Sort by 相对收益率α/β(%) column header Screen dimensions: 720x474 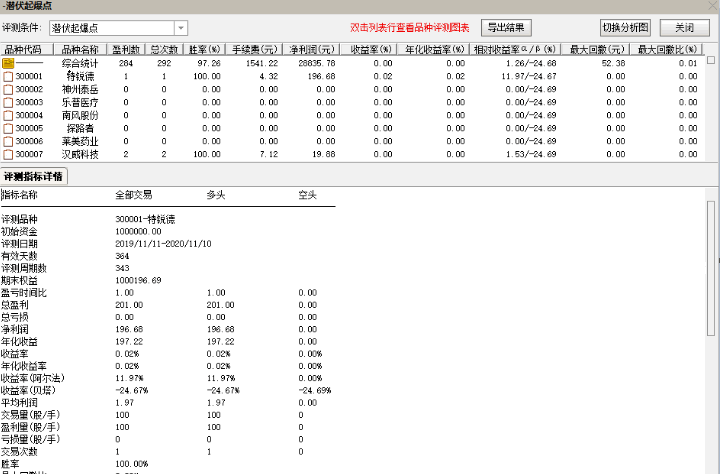[x=515, y=49]
